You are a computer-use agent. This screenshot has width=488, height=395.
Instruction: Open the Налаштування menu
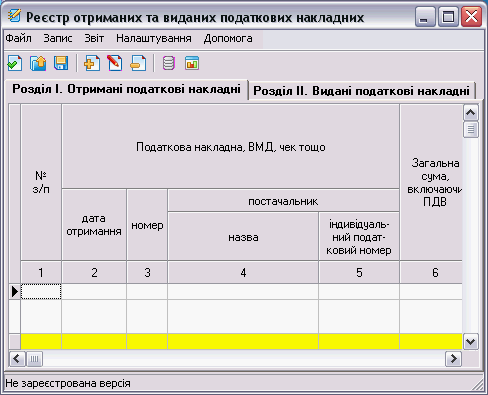tap(154, 38)
